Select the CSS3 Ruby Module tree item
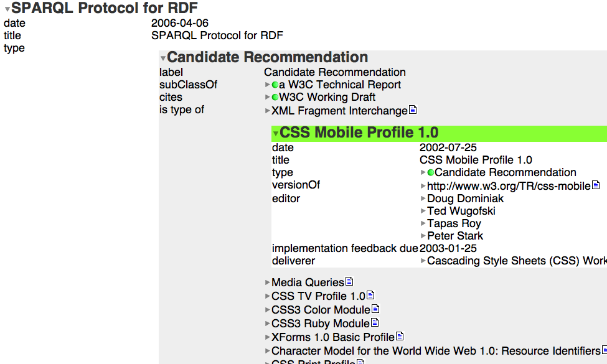This screenshot has height=364, width=607. (320, 324)
